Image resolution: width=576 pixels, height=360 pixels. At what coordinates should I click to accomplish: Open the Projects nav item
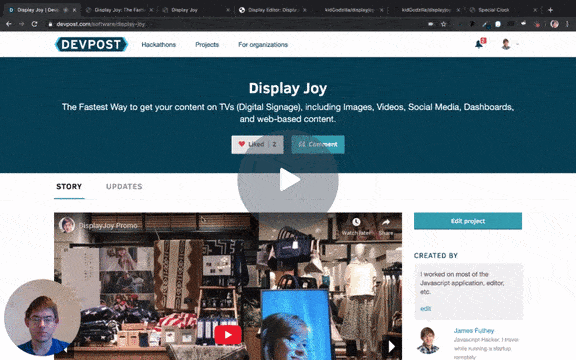[207, 44]
